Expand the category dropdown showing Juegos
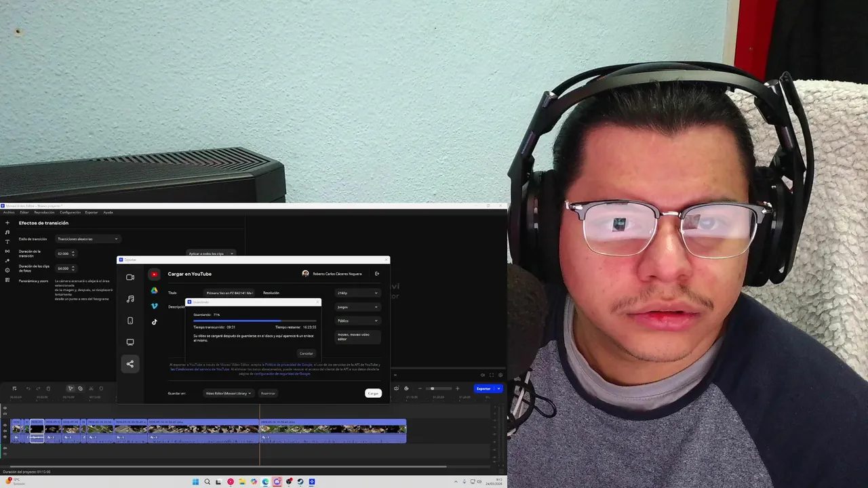Screen dimensions: 868x488 tap(357, 307)
